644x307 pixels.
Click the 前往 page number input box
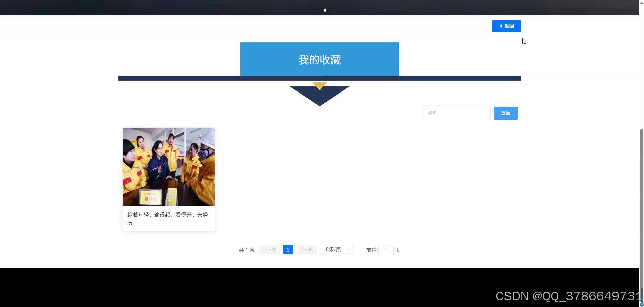tap(386, 250)
